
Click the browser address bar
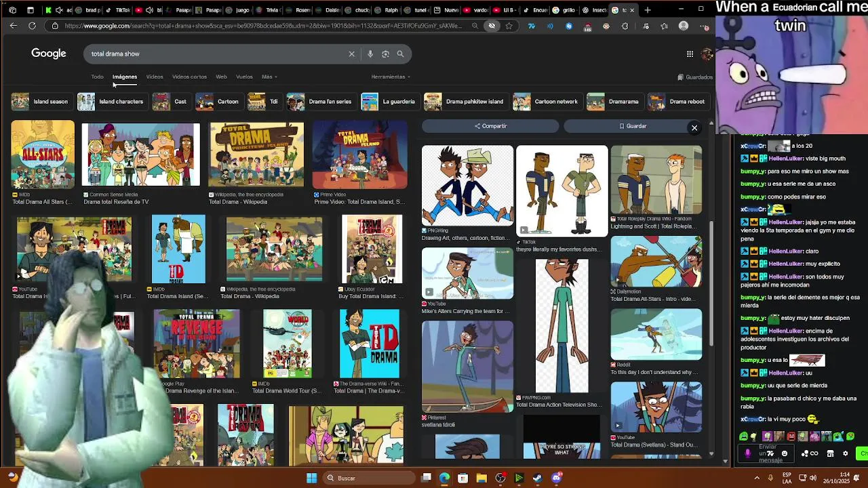pyautogui.click(x=264, y=26)
